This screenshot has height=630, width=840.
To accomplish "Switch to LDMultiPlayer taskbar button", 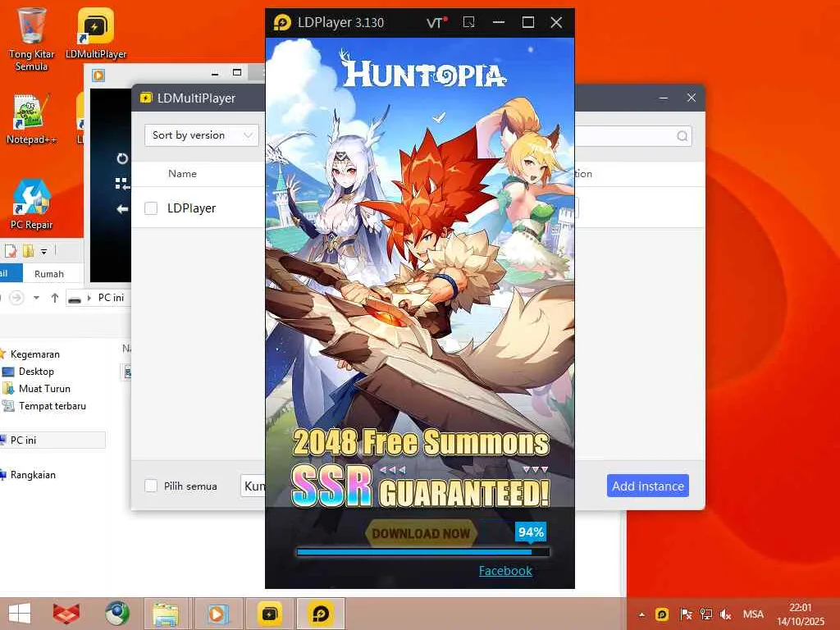I will tap(269, 614).
